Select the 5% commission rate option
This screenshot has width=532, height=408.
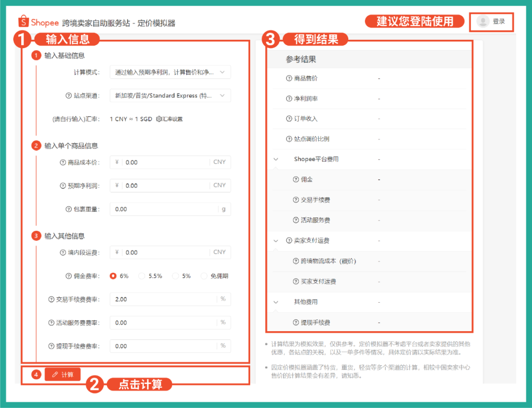175,276
